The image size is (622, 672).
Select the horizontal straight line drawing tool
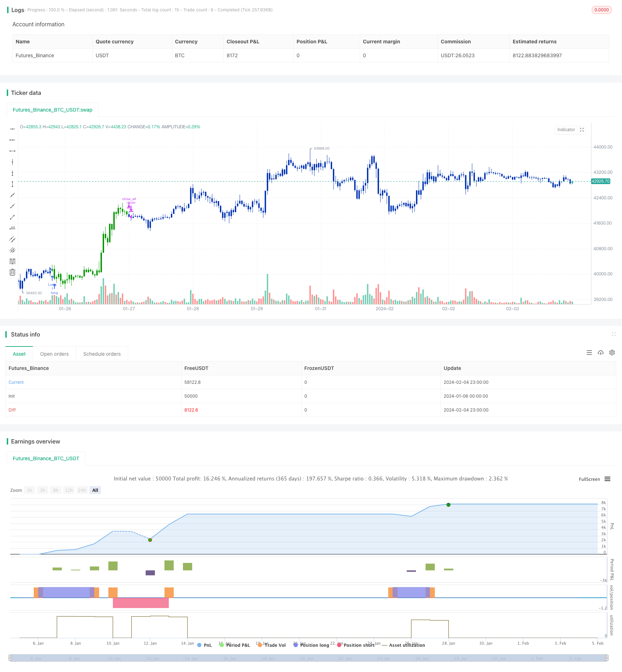click(12, 129)
